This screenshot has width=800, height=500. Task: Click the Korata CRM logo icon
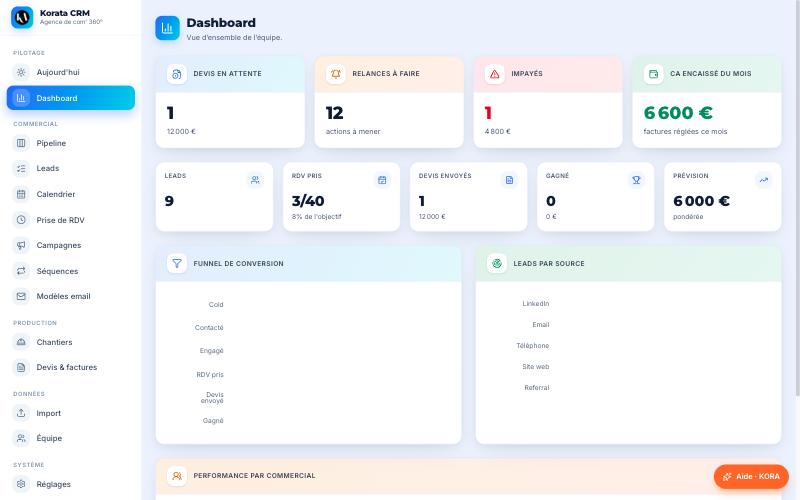(22, 17)
